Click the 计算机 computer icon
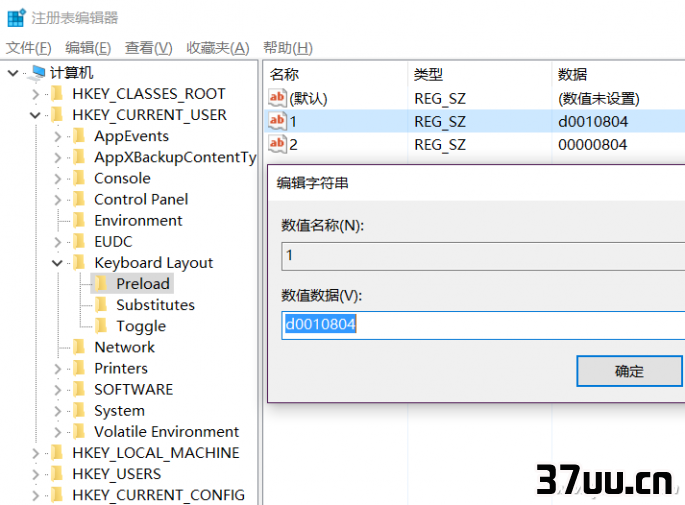Viewport: 685px width, 505px height. click(37, 73)
